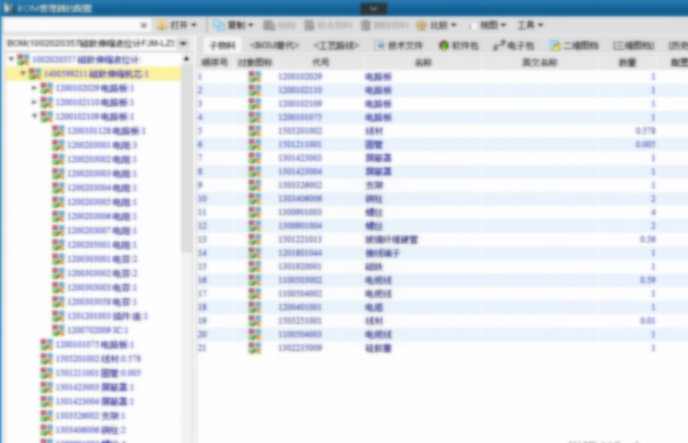Select code cell 1501221013 in row 13
688x443 pixels.
click(300, 239)
